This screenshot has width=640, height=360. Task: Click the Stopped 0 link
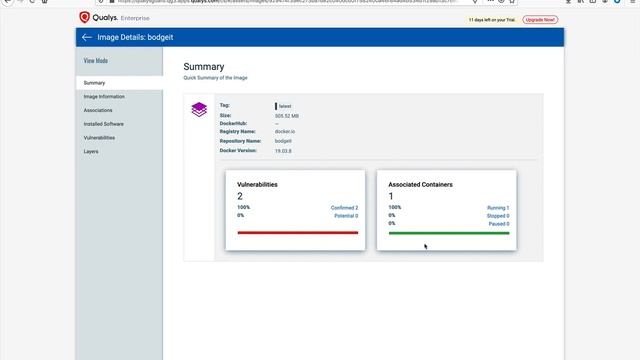(498, 216)
